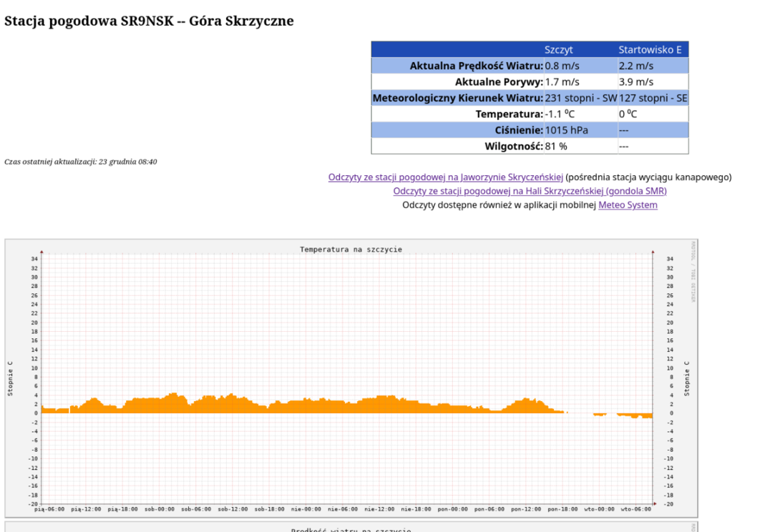Click the wto-06:00 time axis label
The height and width of the screenshot is (532, 780).
coord(635,509)
